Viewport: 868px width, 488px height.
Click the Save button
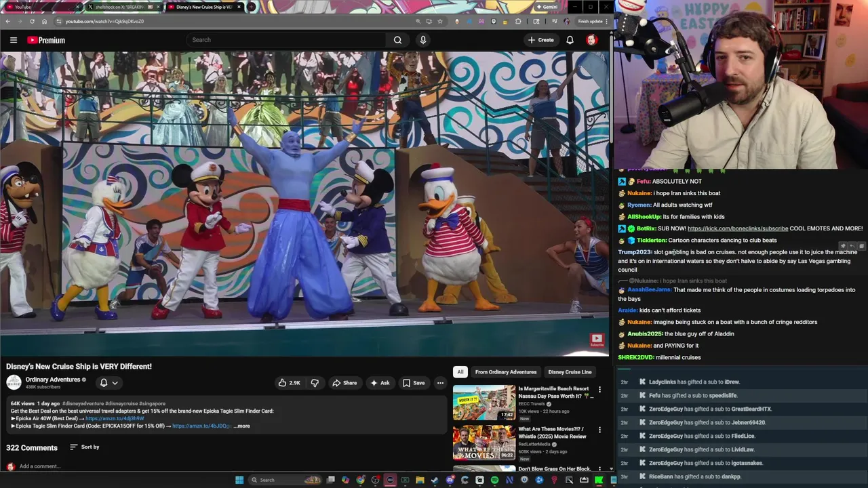(x=414, y=383)
